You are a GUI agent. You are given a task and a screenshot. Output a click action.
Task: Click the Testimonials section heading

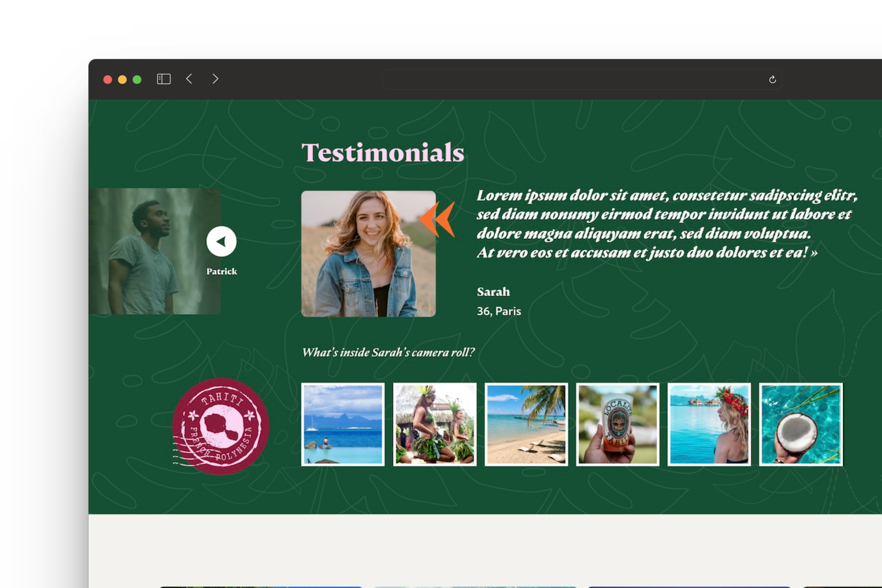click(x=382, y=152)
